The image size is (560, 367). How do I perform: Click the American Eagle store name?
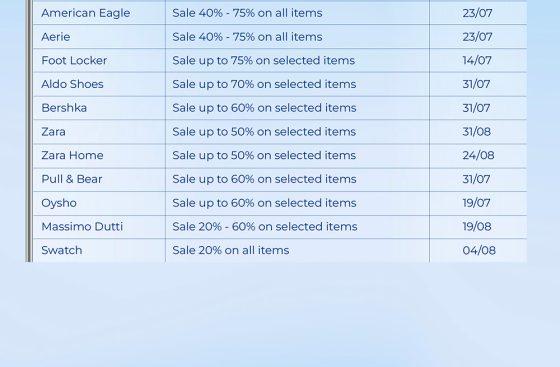pyautogui.click(x=86, y=13)
